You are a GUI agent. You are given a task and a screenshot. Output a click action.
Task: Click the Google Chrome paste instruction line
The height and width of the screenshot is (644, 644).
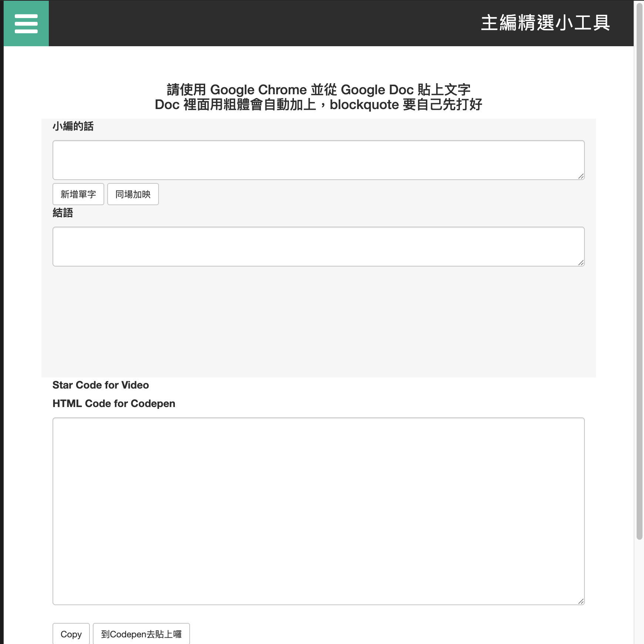[318, 90]
